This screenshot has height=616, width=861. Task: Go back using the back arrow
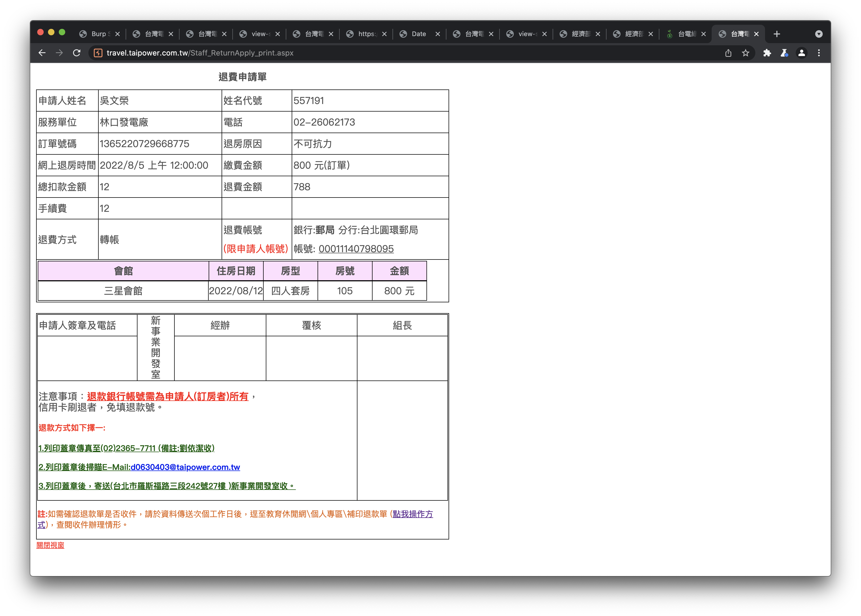click(42, 53)
